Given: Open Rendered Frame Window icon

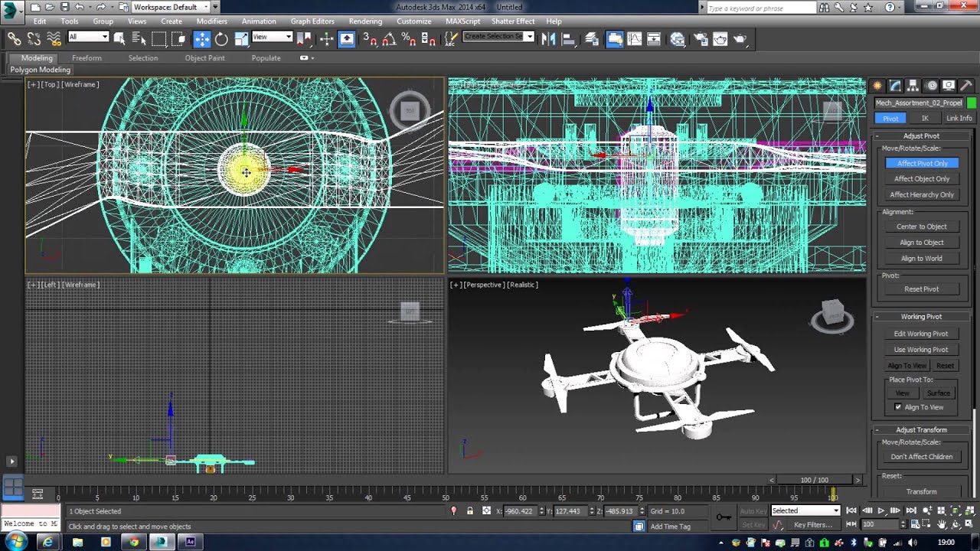Looking at the screenshot, I should tap(720, 38).
